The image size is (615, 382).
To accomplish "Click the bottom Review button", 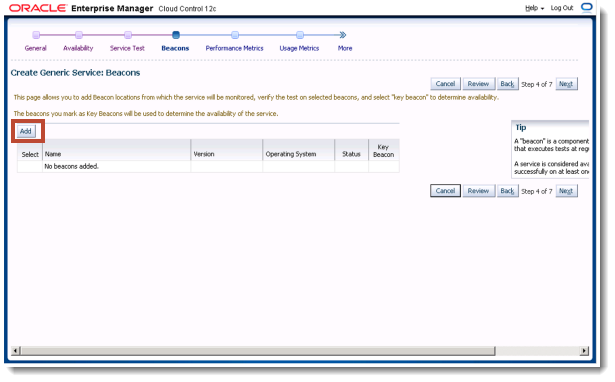I will (x=479, y=191).
